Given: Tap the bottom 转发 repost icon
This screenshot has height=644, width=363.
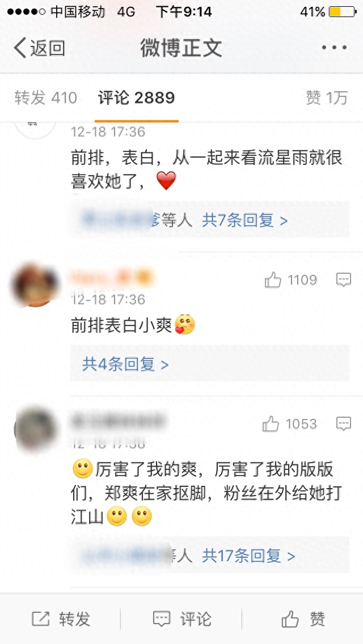Looking at the screenshot, I should pyautogui.click(x=61, y=619).
